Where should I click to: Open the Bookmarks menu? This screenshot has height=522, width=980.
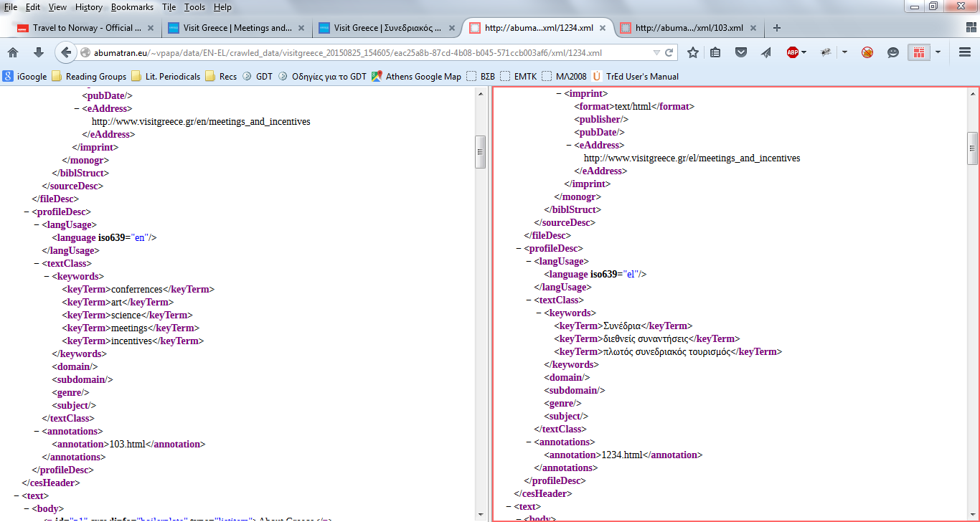point(132,7)
